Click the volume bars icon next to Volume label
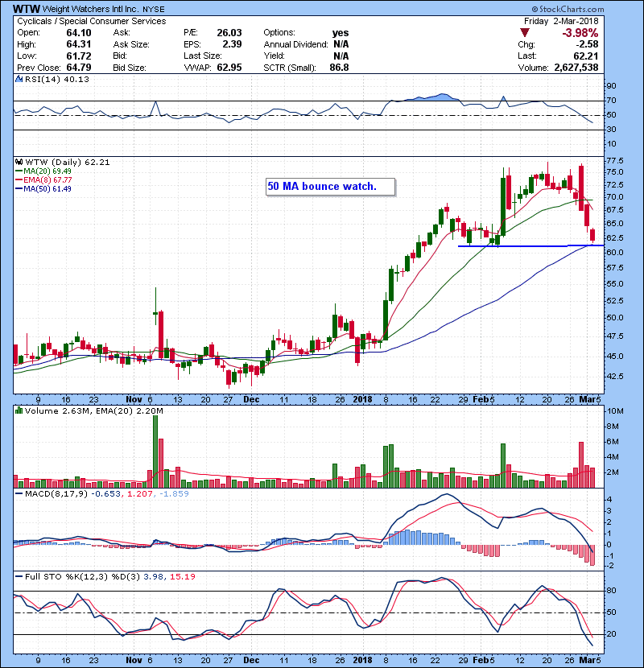 point(19,410)
